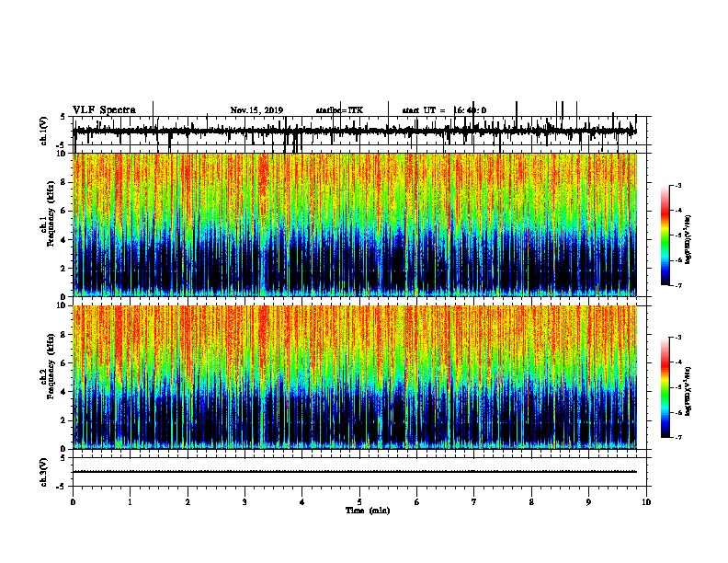This screenshot has height=563, width=728.
Task: Click the "start UT = 16:40:0" label
Action: [444, 110]
